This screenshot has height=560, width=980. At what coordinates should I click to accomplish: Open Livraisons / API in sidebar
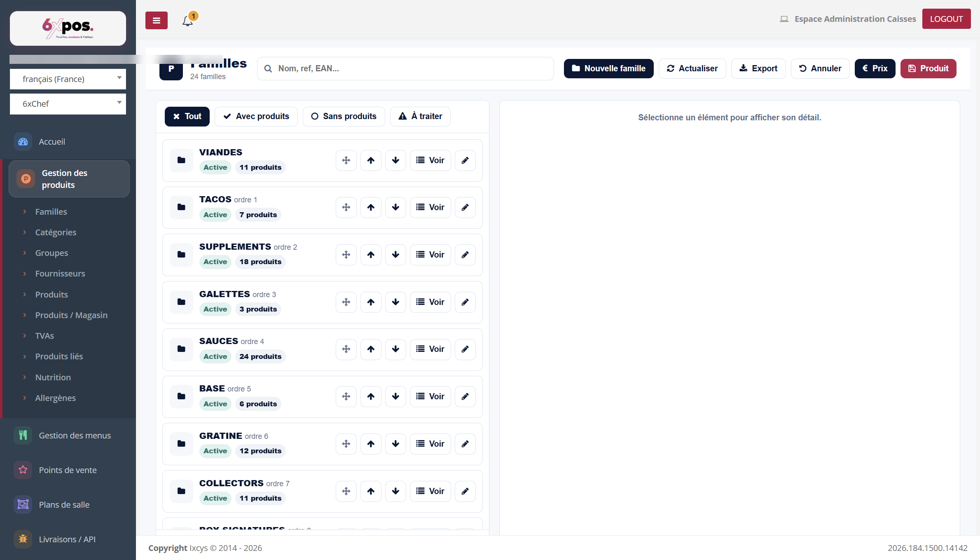(68, 539)
